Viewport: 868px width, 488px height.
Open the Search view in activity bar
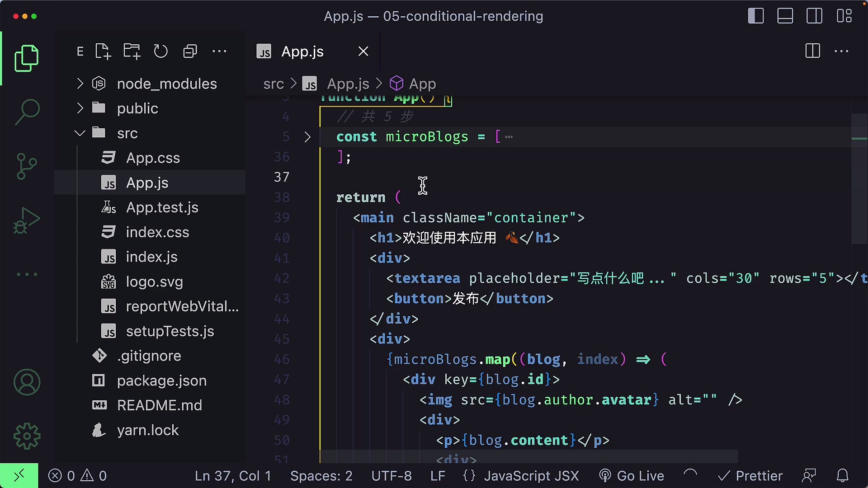coord(27,112)
